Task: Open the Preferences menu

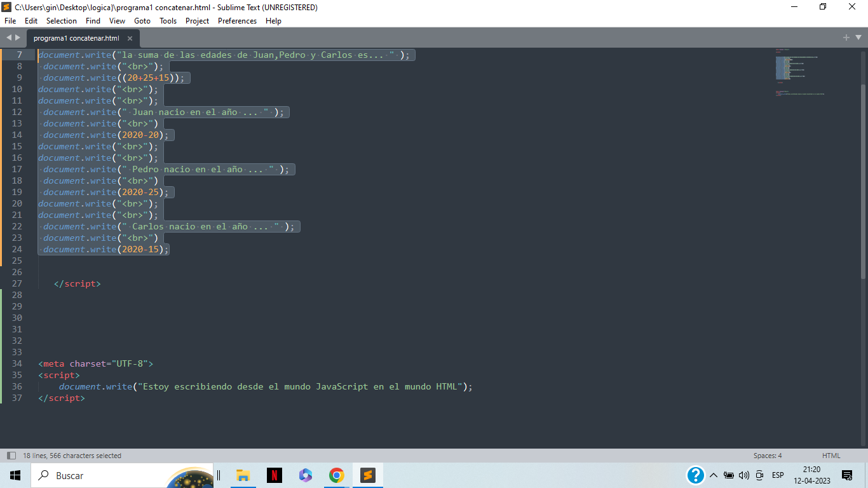Action: pos(237,21)
